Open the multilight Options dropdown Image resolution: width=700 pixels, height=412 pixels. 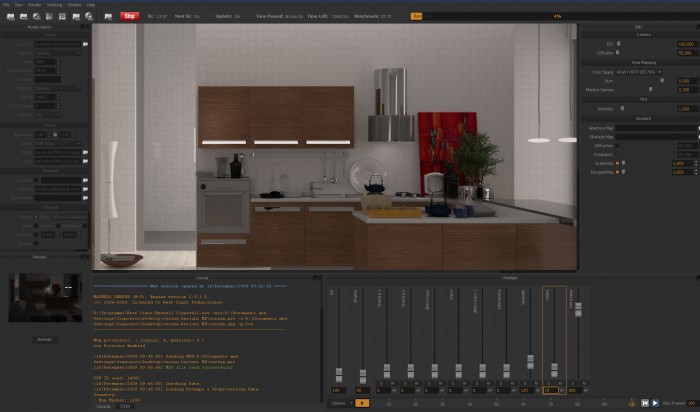pos(342,404)
